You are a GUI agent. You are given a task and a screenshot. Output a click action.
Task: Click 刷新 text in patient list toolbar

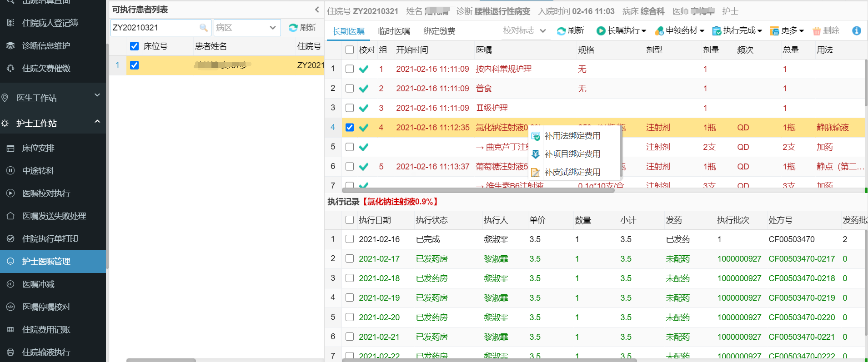click(308, 28)
